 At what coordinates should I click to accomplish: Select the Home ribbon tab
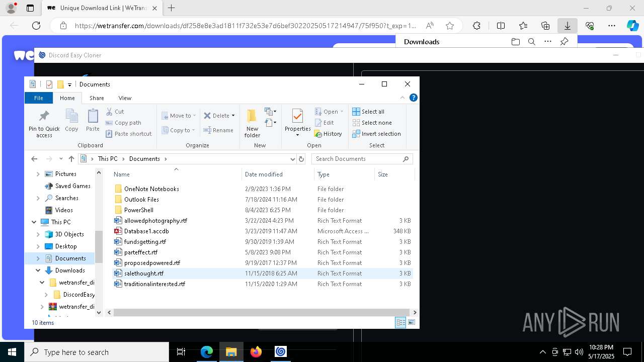67,98
